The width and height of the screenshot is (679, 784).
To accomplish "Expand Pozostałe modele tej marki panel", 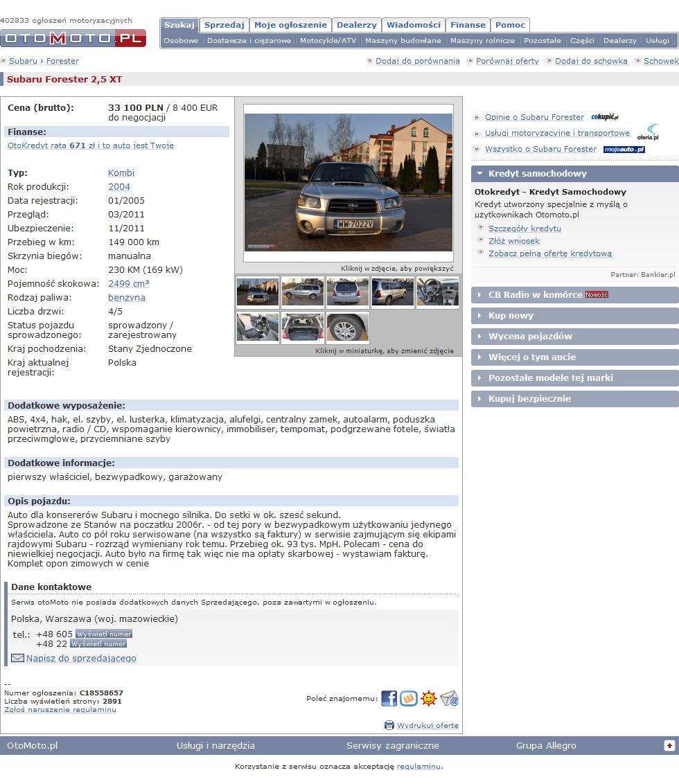I will pyautogui.click(x=575, y=378).
